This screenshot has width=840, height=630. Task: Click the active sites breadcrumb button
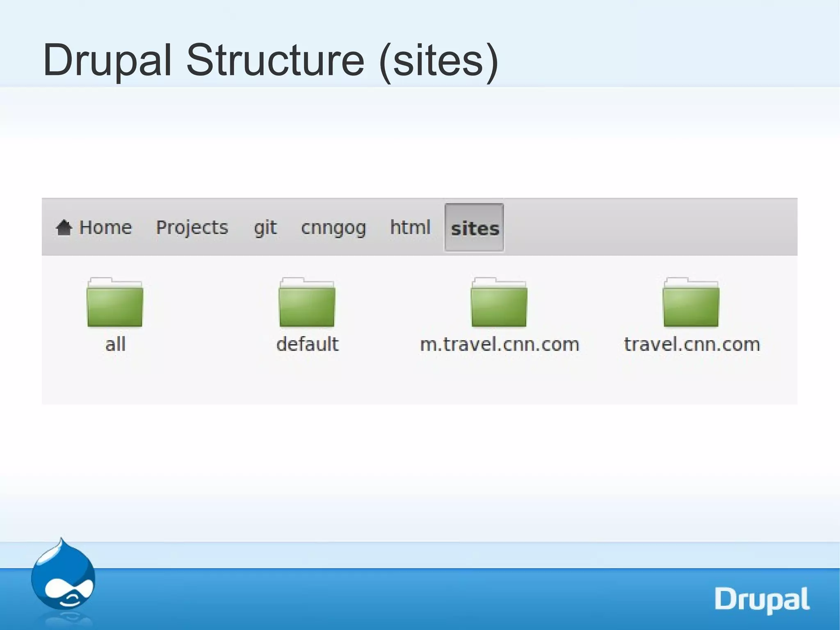(x=475, y=227)
